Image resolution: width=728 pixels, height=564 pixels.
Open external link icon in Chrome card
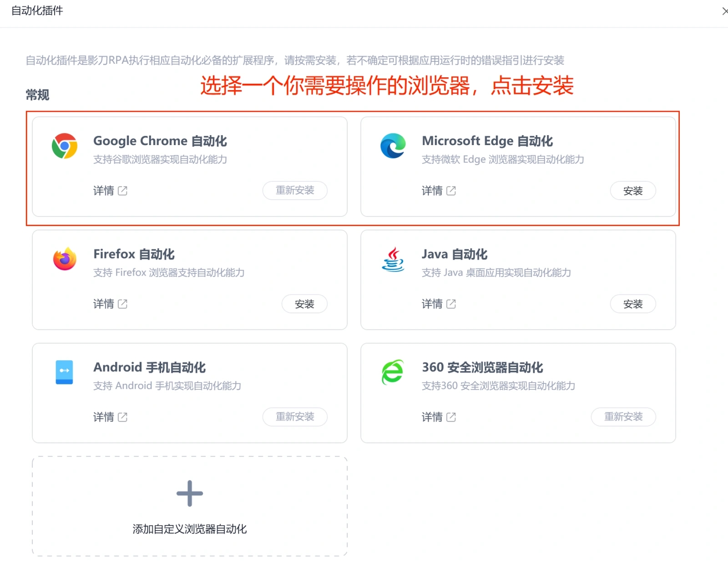tap(122, 191)
